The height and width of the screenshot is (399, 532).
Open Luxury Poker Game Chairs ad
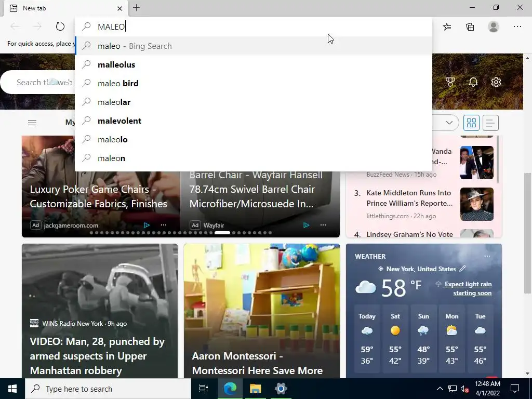98,196
